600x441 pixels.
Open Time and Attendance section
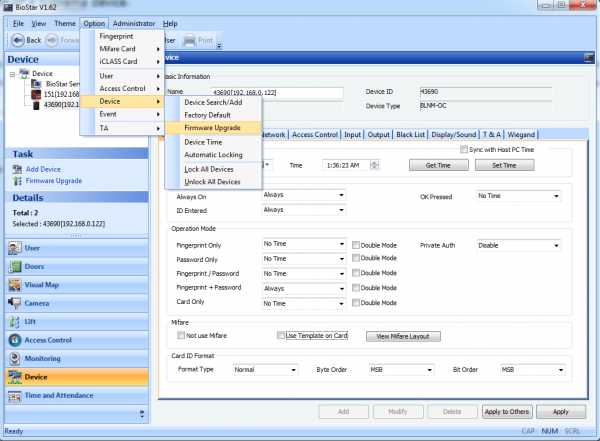59,395
